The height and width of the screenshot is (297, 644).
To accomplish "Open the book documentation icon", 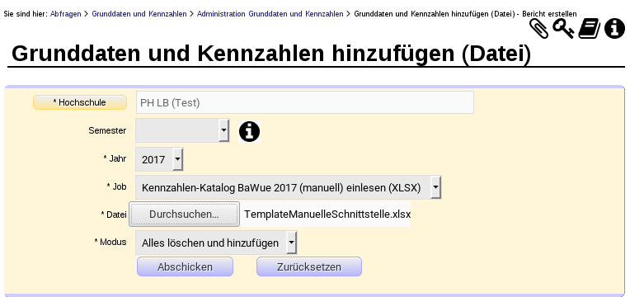I will click(x=589, y=30).
